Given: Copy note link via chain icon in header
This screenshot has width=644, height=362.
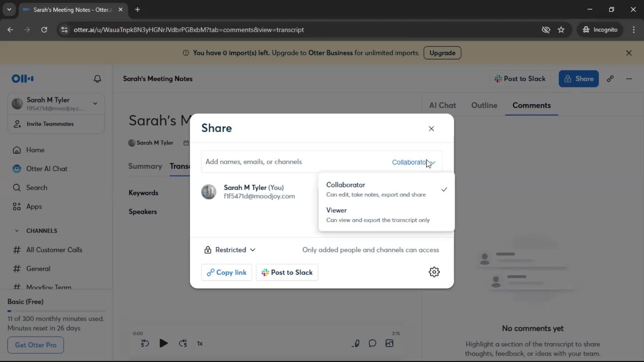Looking at the screenshot, I should (x=610, y=79).
